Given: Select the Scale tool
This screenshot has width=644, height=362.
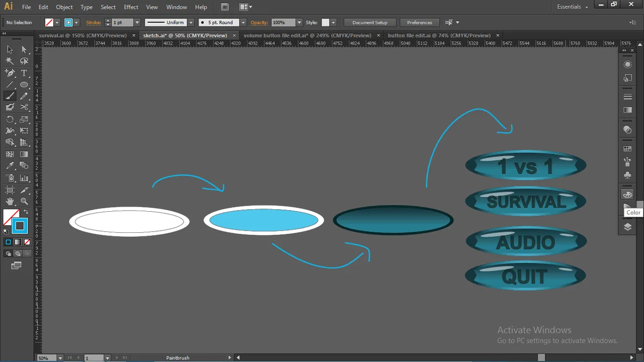Looking at the screenshot, I should pos(24,119).
